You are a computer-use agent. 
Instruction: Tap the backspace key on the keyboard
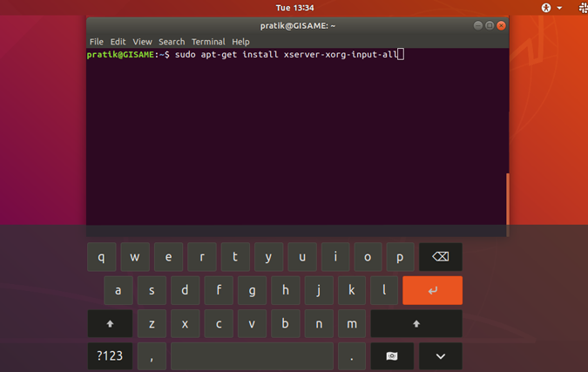(441, 257)
